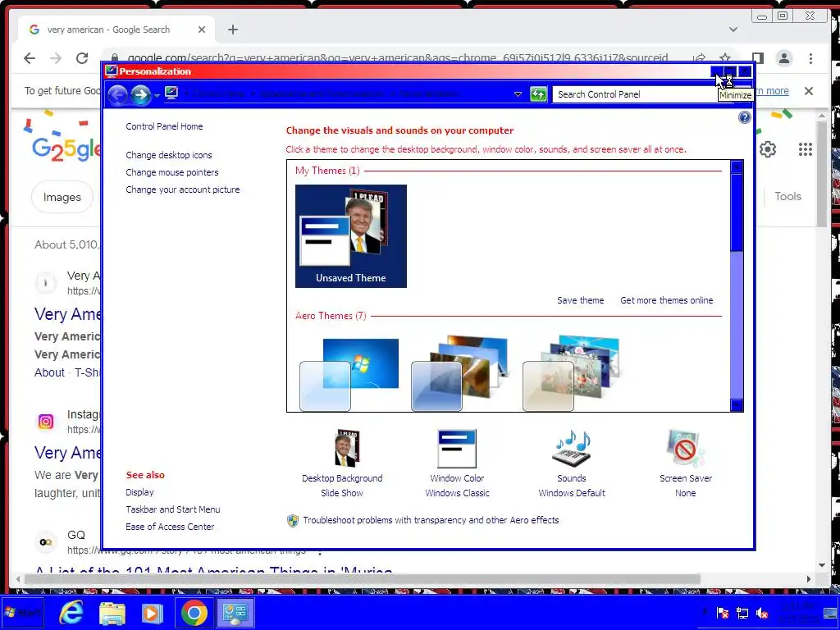Screen dimensions: 840x630
Task: Open Change your account picture
Action: [x=183, y=189]
